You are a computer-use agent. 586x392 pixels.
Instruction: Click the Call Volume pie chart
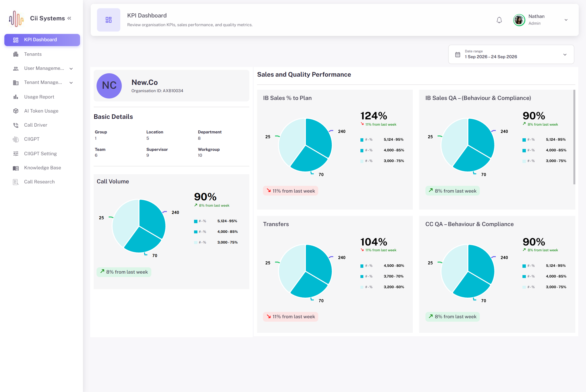tap(139, 226)
